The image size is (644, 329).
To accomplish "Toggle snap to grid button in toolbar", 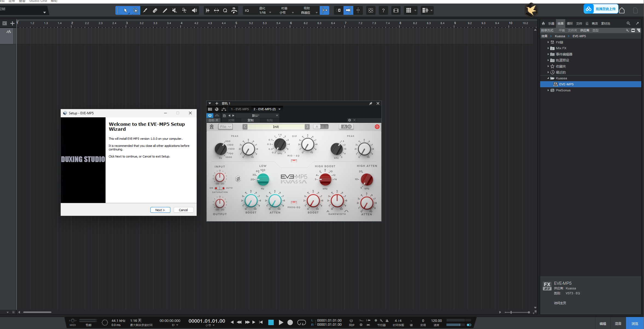I will [x=325, y=10].
